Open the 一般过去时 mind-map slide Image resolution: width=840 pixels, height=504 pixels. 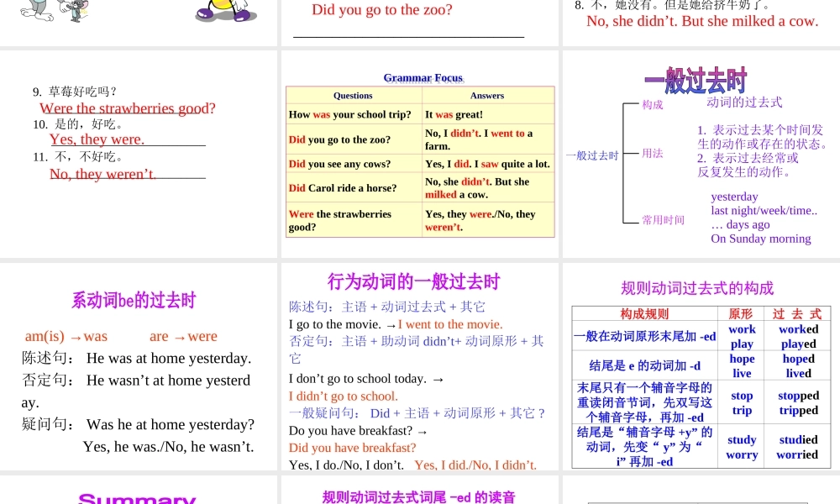701,155
